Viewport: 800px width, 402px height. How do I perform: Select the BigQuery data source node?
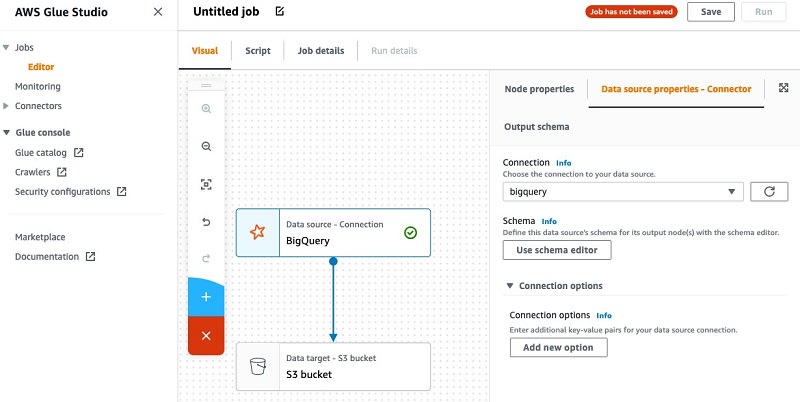point(333,233)
